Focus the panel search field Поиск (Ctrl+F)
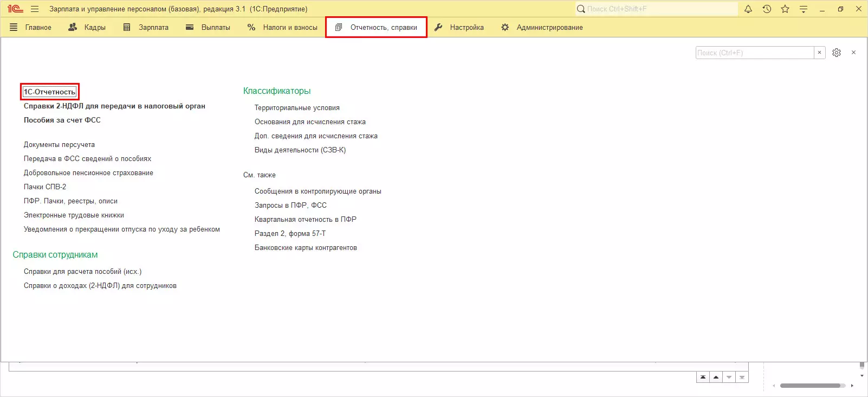The width and height of the screenshot is (868, 397). pyautogui.click(x=755, y=53)
